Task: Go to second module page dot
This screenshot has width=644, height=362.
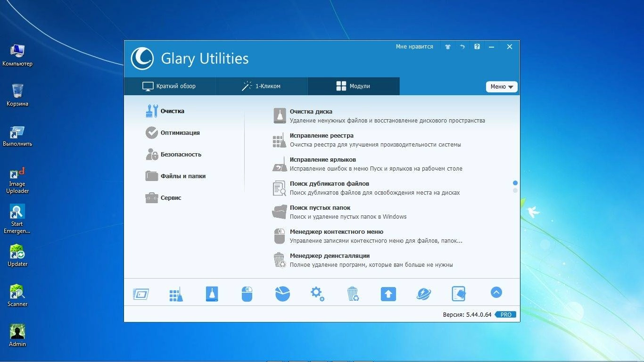Action: click(x=515, y=190)
